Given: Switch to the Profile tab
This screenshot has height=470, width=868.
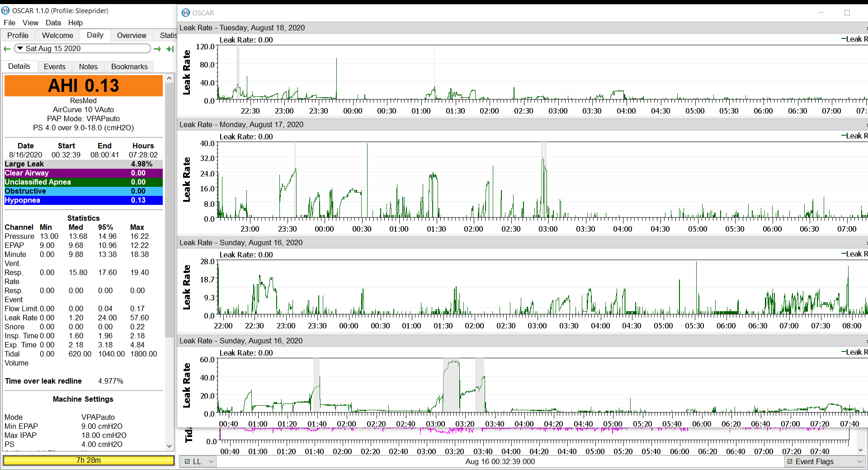Looking at the screenshot, I should (18, 35).
